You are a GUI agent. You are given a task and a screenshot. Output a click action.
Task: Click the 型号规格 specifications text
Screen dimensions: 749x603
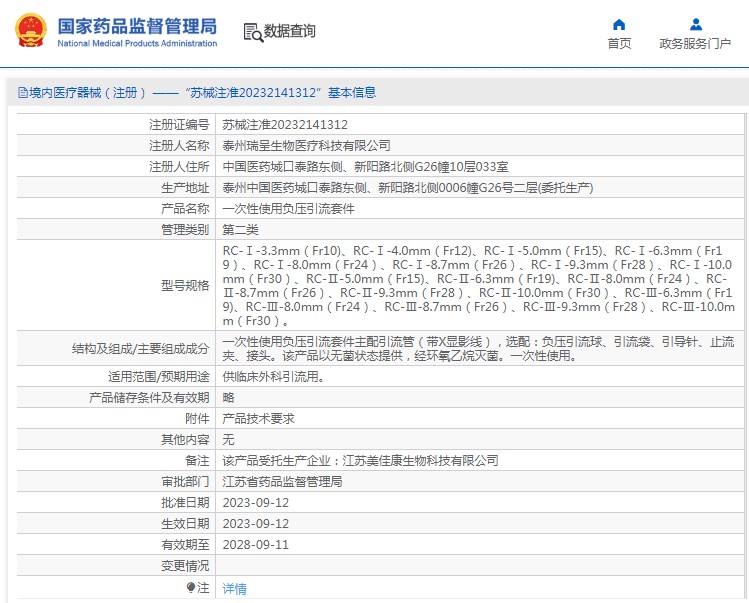(479, 285)
